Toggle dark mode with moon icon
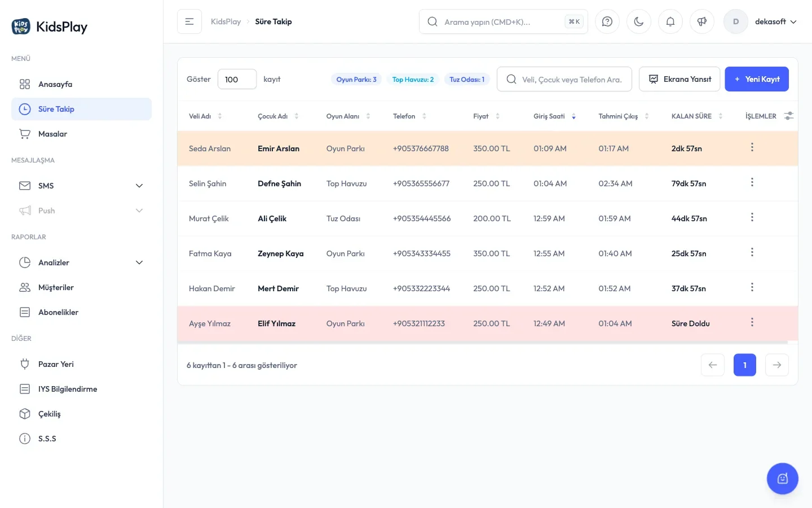Screen dimensions: 812x508 pyautogui.click(x=638, y=21)
